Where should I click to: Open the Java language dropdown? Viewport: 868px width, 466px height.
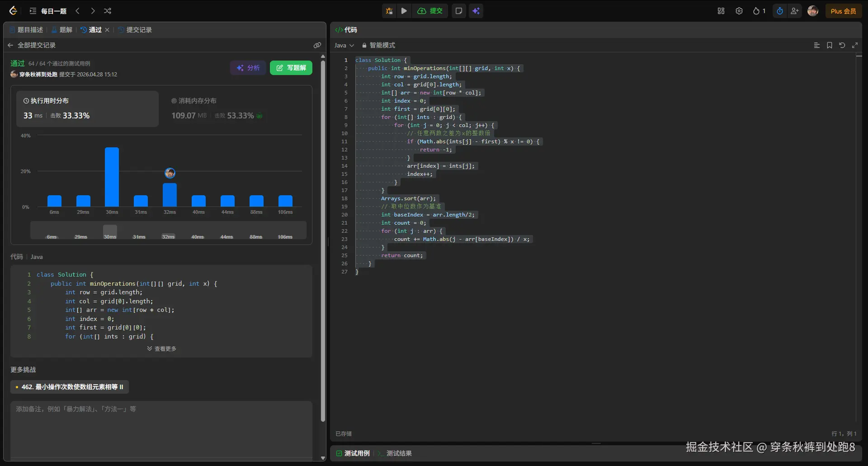(x=344, y=45)
